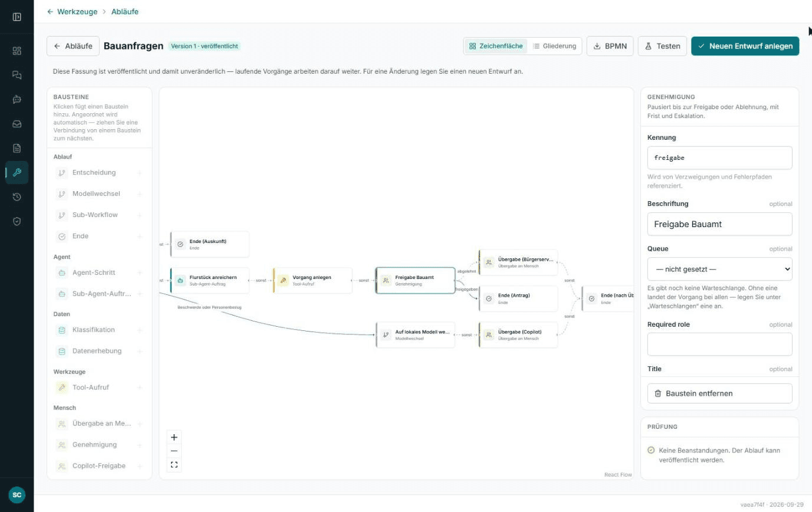The width and height of the screenshot is (812, 512).
Task: Click the Kennung input field
Action: [x=719, y=158]
